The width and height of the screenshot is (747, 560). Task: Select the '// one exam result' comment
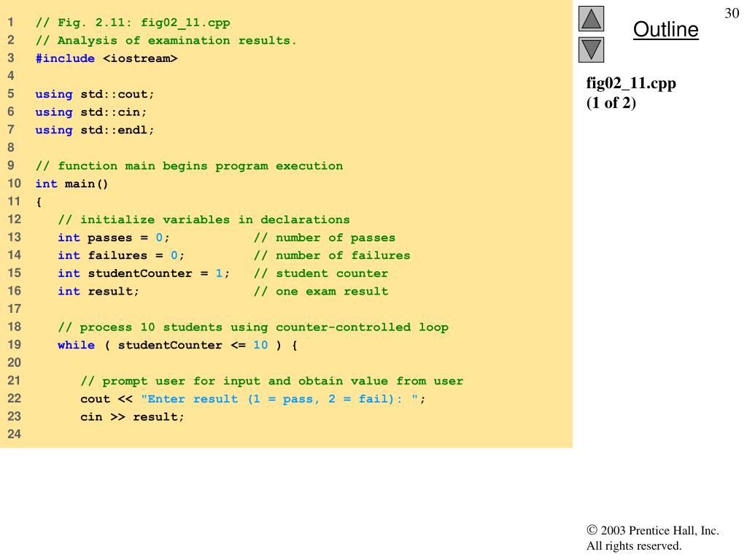321,292
